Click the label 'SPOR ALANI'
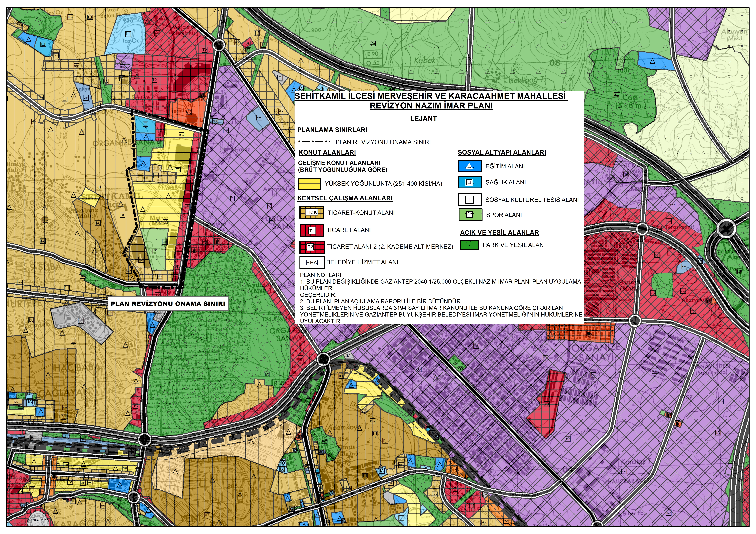Image resolution: width=756 pixels, height=534 pixels. click(x=504, y=215)
